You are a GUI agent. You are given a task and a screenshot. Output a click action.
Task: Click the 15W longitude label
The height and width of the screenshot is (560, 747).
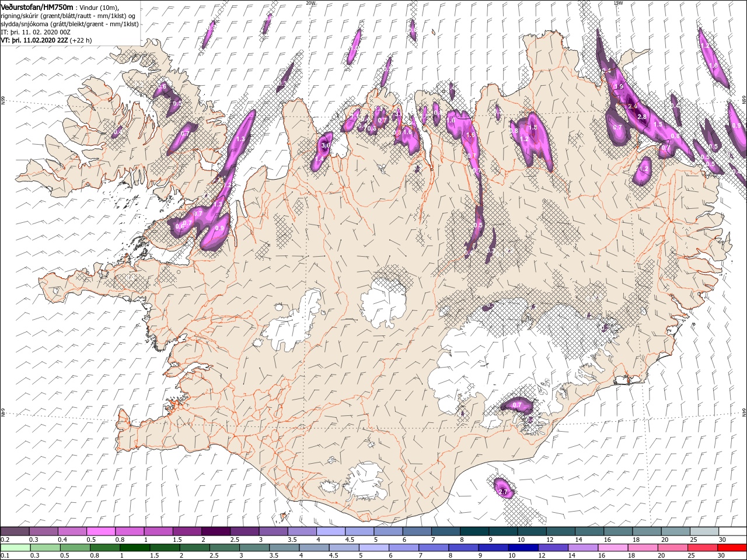coord(617,3)
